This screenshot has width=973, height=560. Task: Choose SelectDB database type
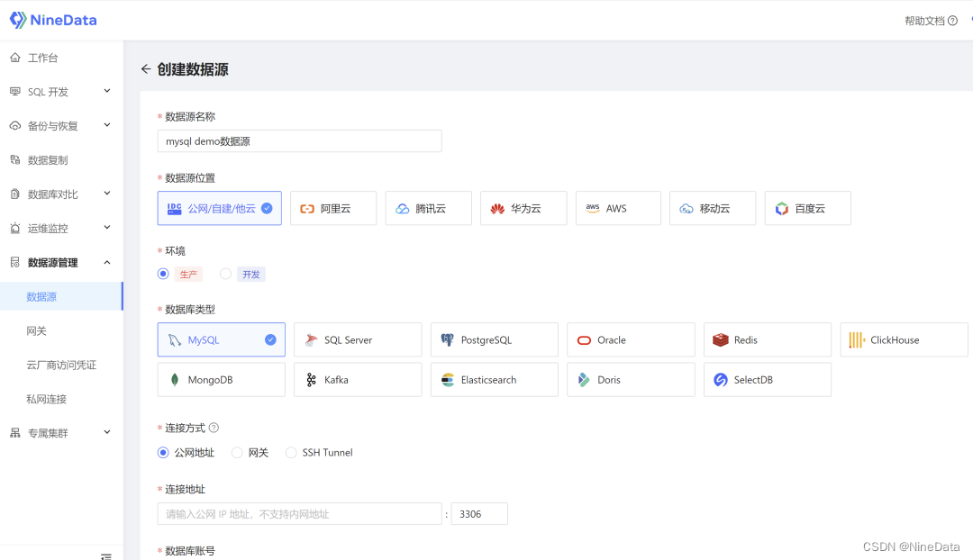(x=768, y=380)
